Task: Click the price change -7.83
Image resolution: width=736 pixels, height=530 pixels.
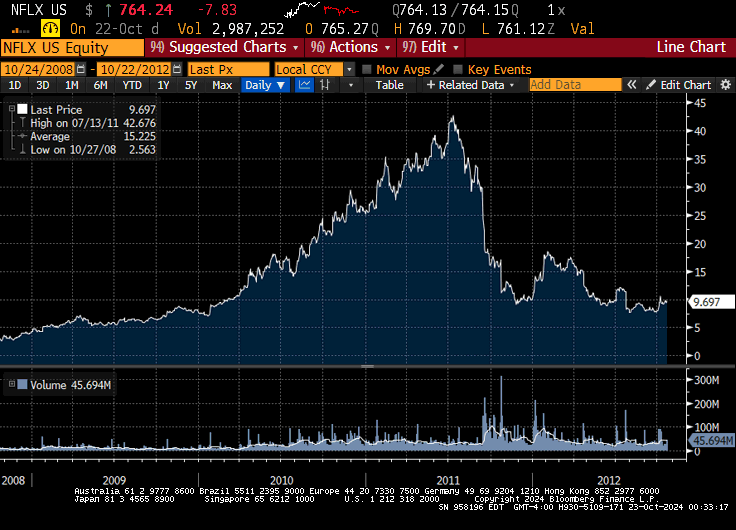Action: click(x=217, y=9)
